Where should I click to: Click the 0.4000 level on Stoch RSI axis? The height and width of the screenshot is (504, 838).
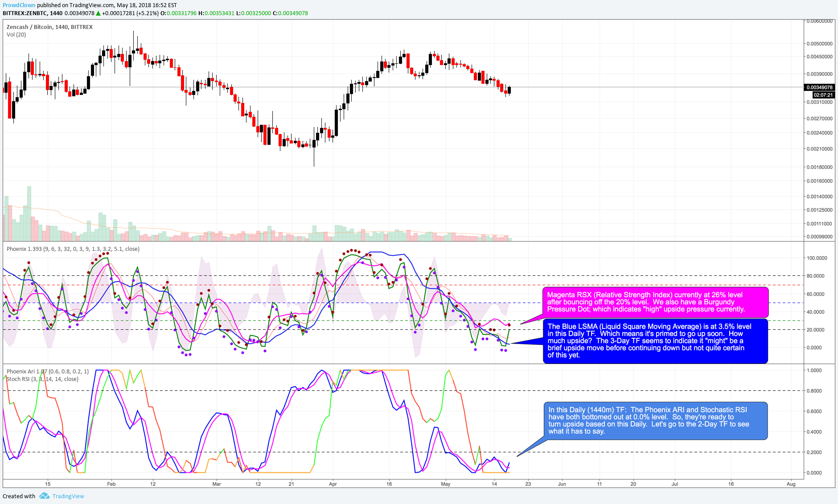click(x=815, y=432)
